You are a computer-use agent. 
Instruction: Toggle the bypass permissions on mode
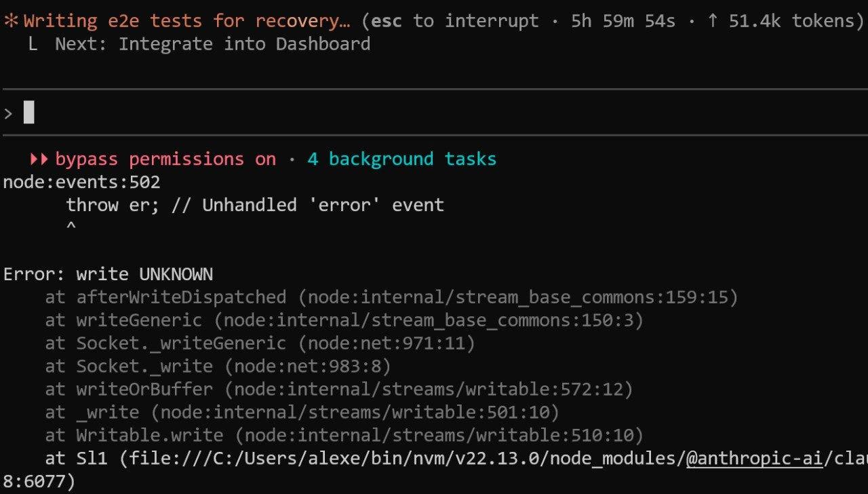point(165,159)
